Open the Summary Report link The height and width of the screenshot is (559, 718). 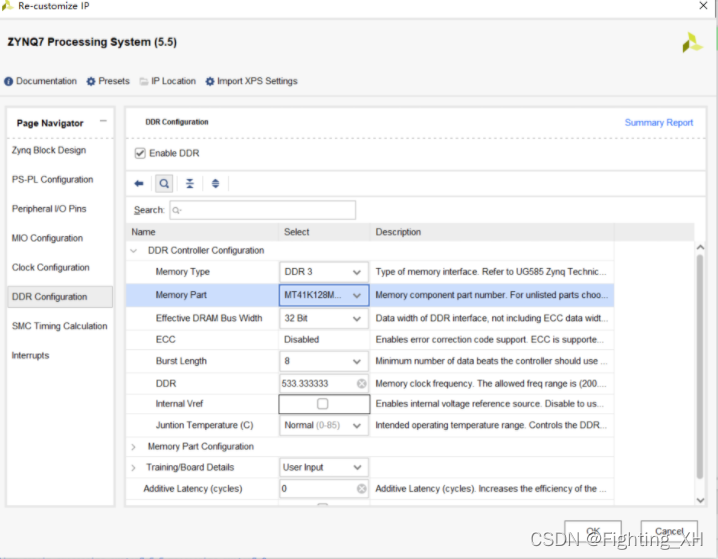click(658, 123)
